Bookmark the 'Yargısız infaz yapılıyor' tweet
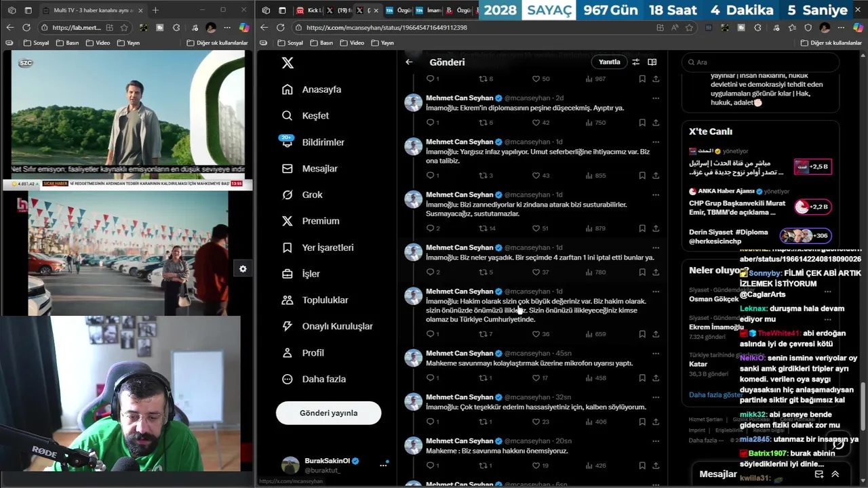 (x=642, y=176)
